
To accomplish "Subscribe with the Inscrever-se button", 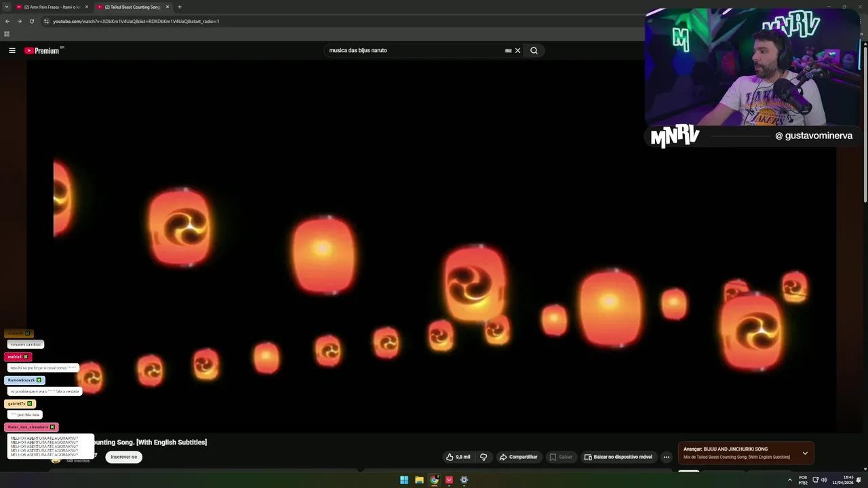I will (124, 457).
